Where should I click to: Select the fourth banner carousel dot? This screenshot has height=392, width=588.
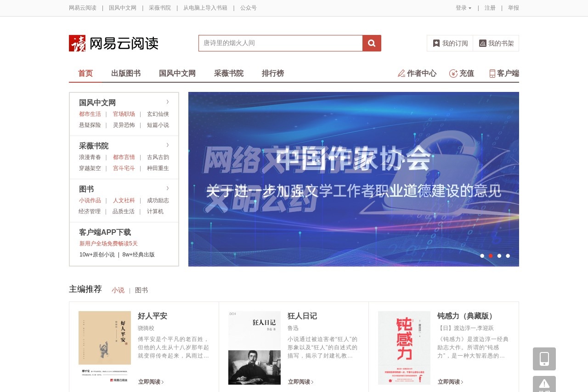click(x=508, y=256)
